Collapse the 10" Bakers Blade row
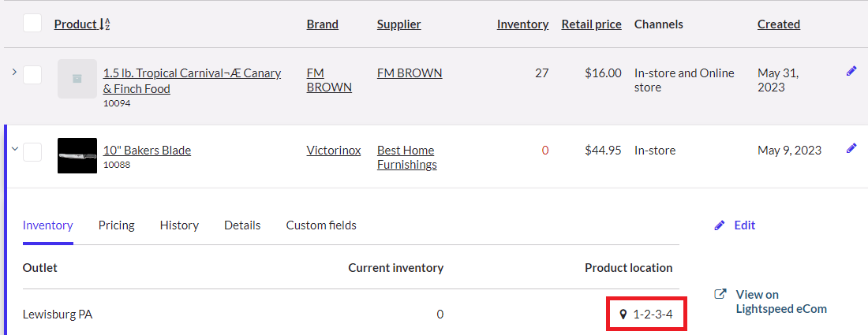This screenshot has height=335, width=868. 15,148
